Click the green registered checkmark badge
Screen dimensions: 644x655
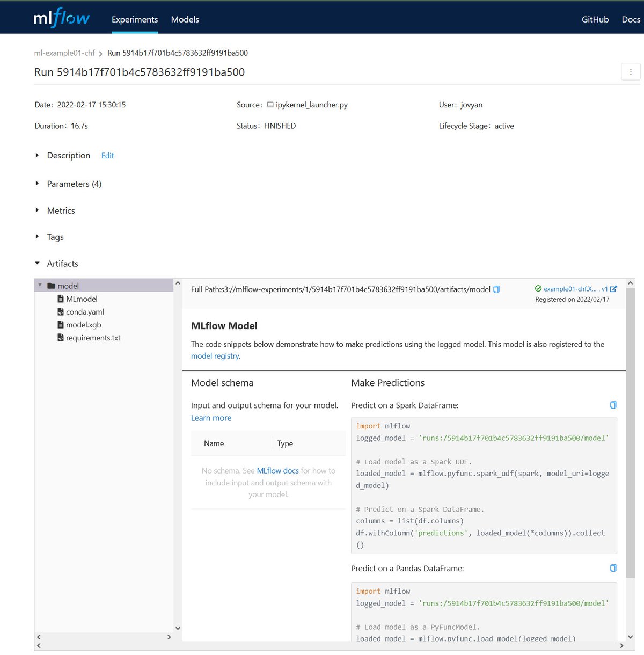tap(538, 288)
